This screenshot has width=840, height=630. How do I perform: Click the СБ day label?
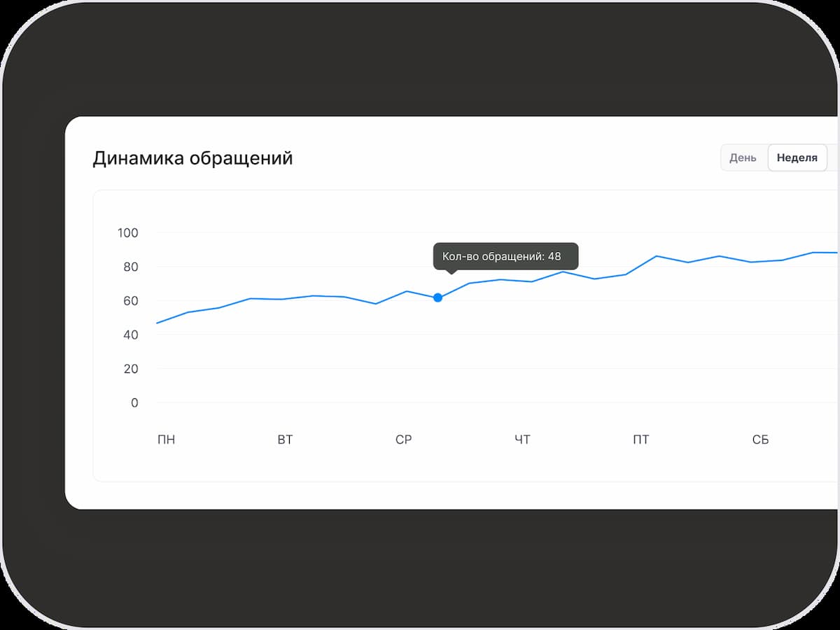coord(761,439)
